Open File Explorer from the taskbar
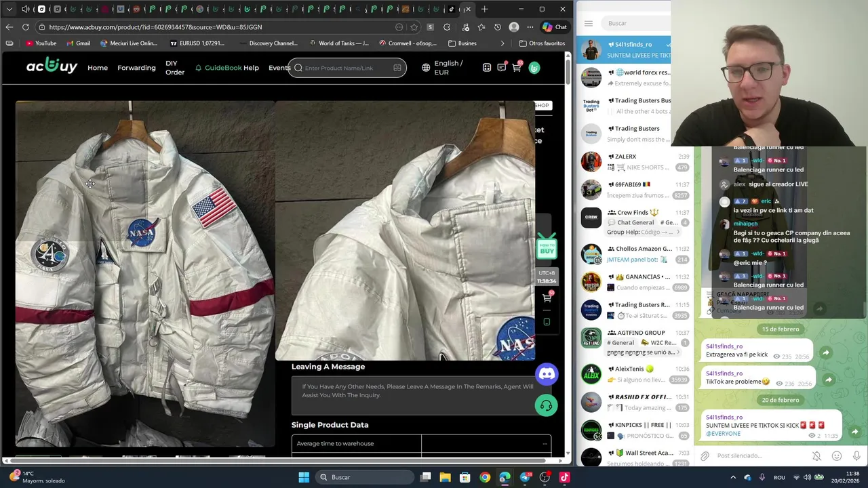868x488 pixels. [x=445, y=477]
